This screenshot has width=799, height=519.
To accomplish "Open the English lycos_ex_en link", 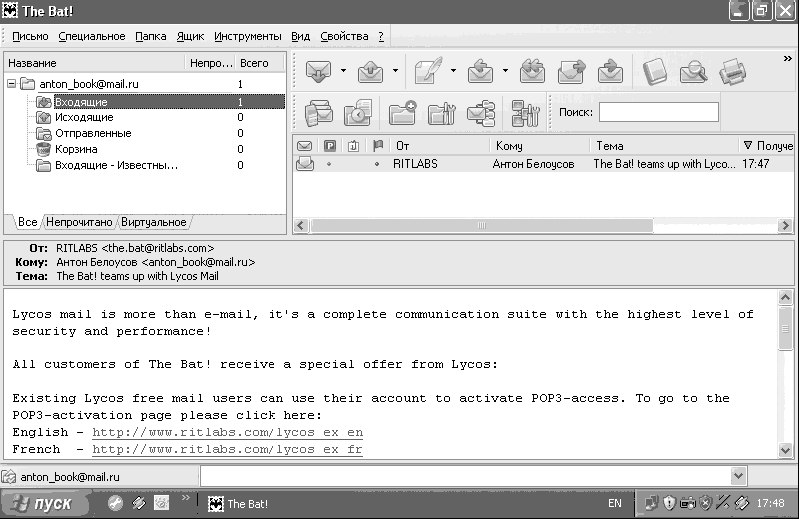I will 227,432.
